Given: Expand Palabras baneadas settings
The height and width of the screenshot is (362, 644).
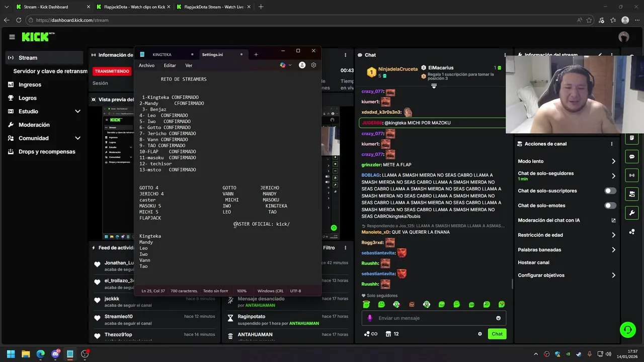Looking at the screenshot, I should pyautogui.click(x=613, y=249).
